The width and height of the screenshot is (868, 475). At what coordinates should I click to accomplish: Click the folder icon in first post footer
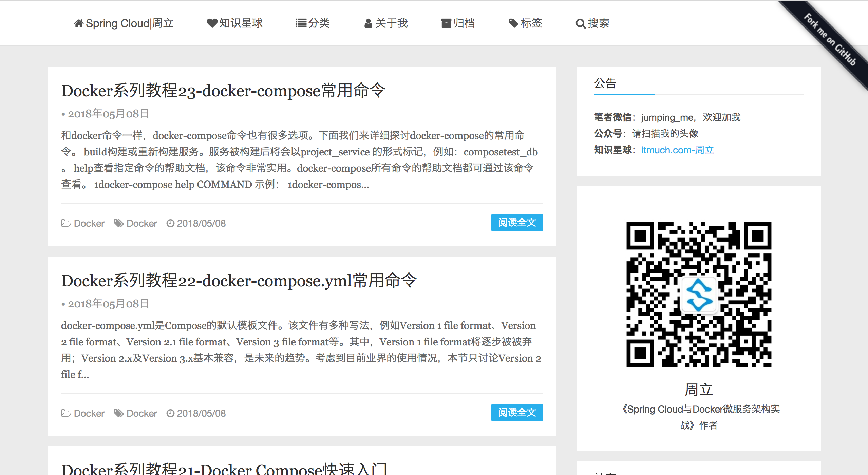tap(66, 223)
